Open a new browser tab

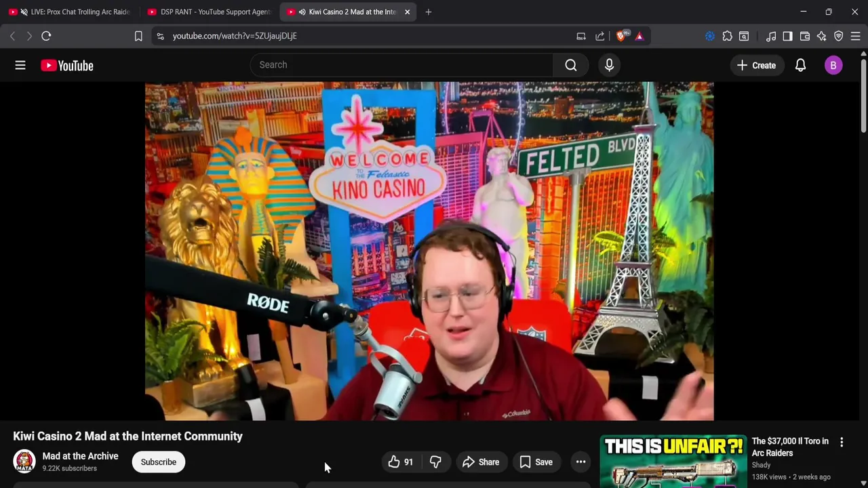pos(428,12)
